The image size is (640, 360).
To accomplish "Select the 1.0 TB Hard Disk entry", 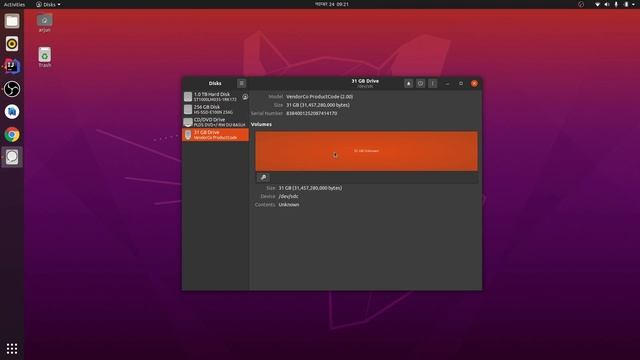I will click(215, 97).
